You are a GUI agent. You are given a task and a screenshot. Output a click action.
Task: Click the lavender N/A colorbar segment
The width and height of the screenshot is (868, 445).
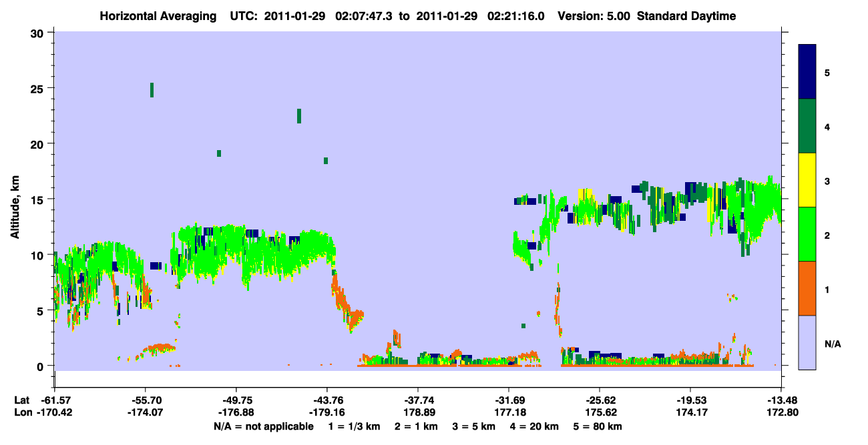pos(807,342)
